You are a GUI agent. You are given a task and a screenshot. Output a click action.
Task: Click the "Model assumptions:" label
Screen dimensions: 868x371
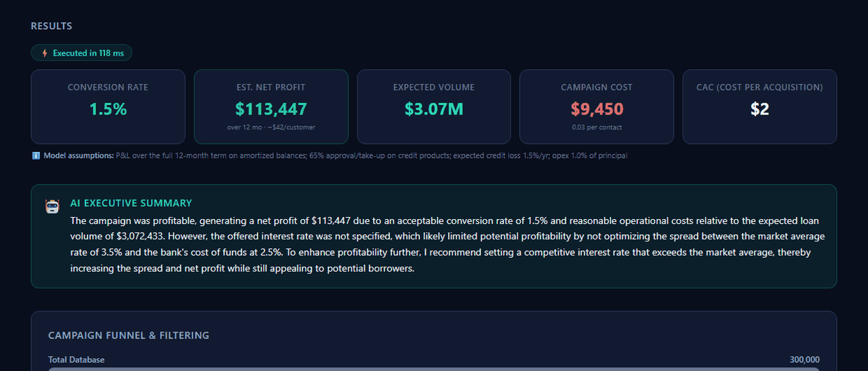79,156
